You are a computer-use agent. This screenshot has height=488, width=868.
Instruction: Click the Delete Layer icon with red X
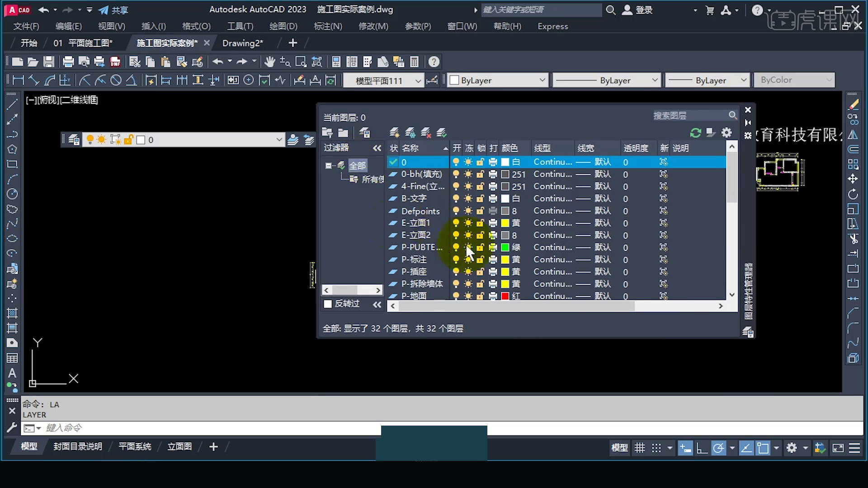tap(425, 132)
